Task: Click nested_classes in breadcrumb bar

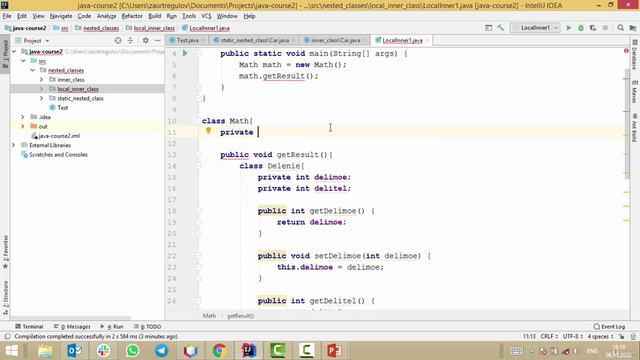Action: coord(101,28)
